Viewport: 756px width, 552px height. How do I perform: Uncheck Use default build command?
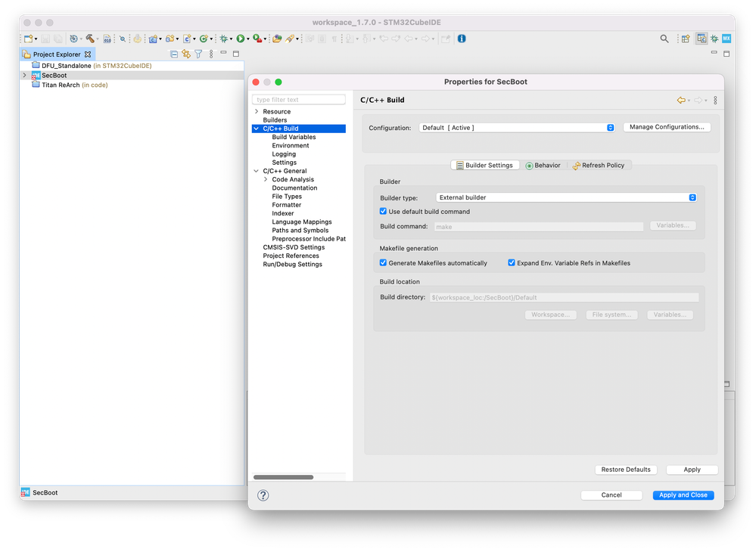click(x=383, y=211)
